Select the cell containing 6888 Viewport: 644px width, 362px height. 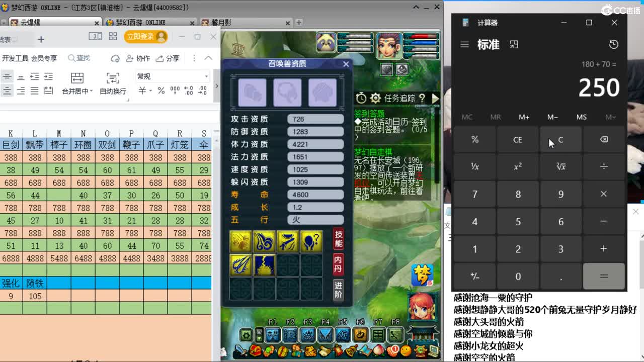point(10,258)
